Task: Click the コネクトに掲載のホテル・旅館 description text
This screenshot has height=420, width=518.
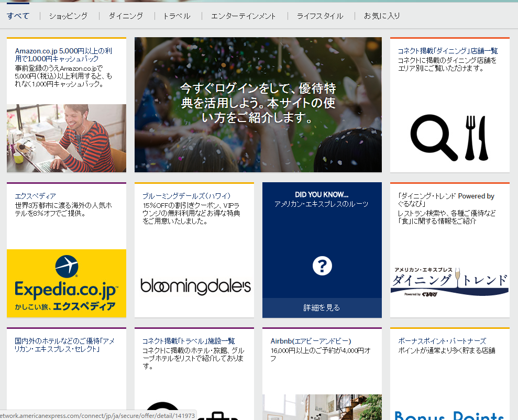Action: click(193, 358)
